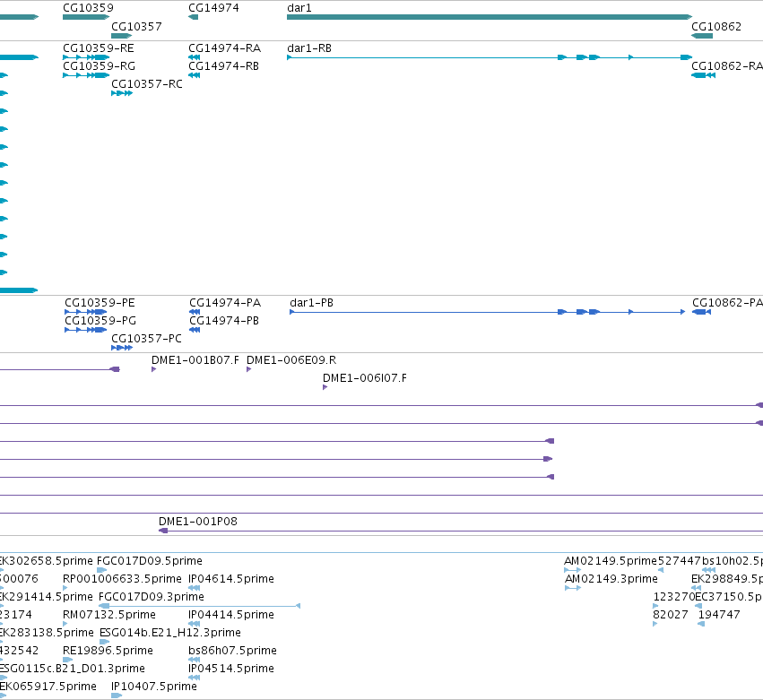This screenshot has width=763, height=700.
Task: Open EST AM02149.5prime
Action: click(x=611, y=561)
